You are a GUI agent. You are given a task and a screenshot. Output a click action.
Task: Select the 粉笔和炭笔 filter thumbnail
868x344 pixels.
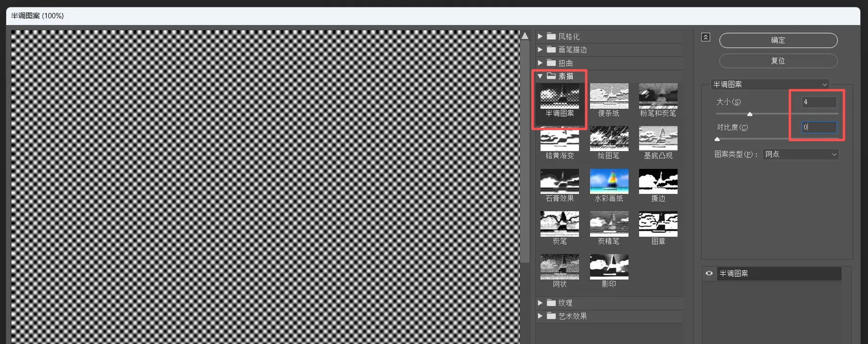pos(658,96)
